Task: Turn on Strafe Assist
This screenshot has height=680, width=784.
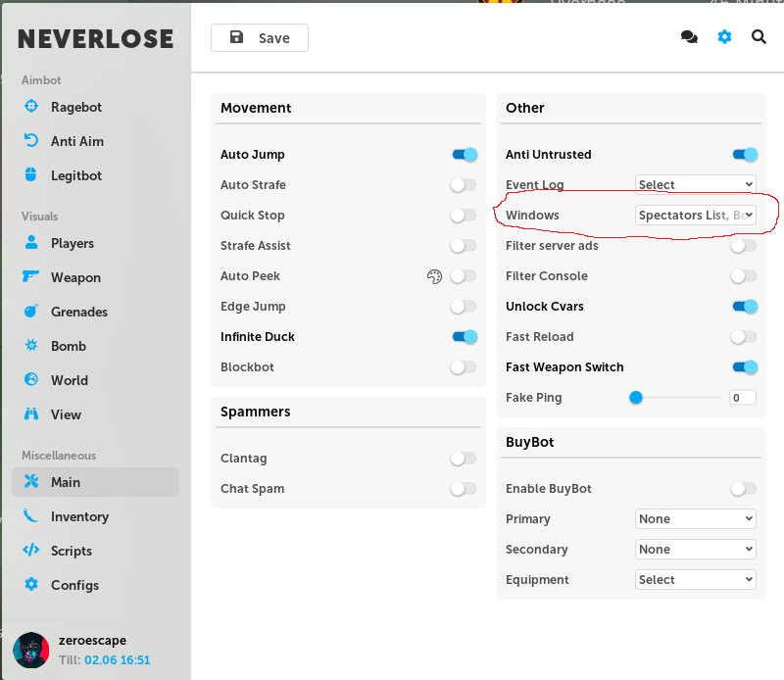Action: tap(463, 246)
